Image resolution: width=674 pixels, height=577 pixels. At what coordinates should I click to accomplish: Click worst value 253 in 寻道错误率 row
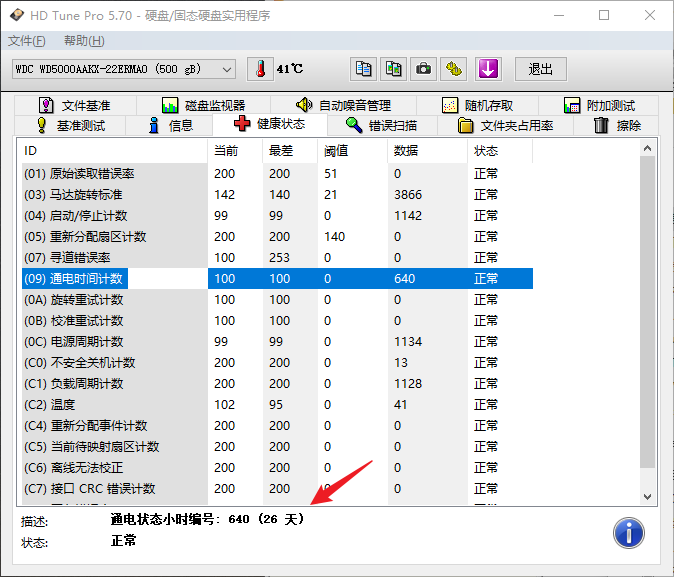tap(279, 258)
